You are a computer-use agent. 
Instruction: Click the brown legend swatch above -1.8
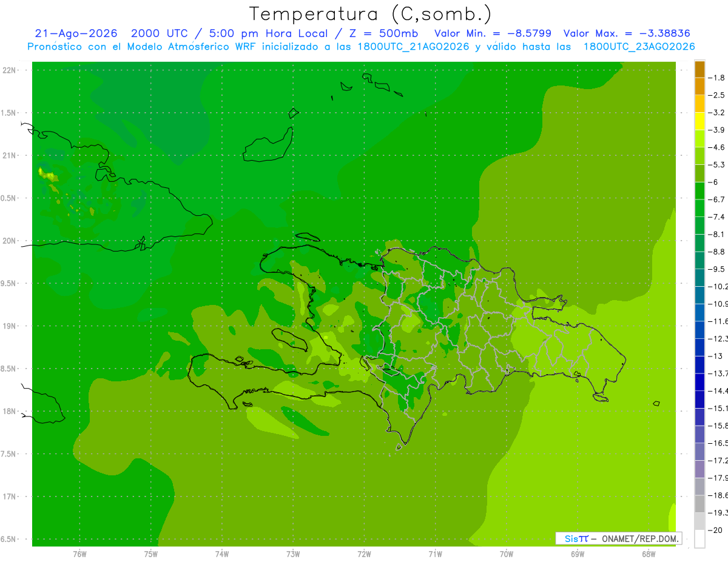pos(699,69)
